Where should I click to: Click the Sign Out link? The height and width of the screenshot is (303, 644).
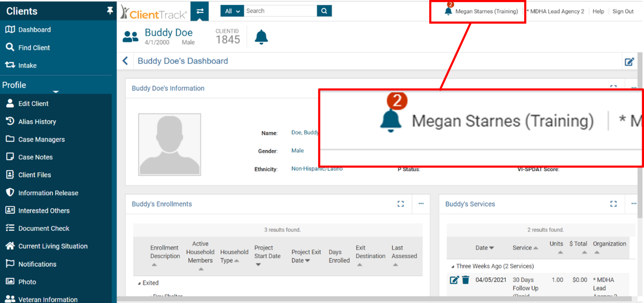coord(623,11)
